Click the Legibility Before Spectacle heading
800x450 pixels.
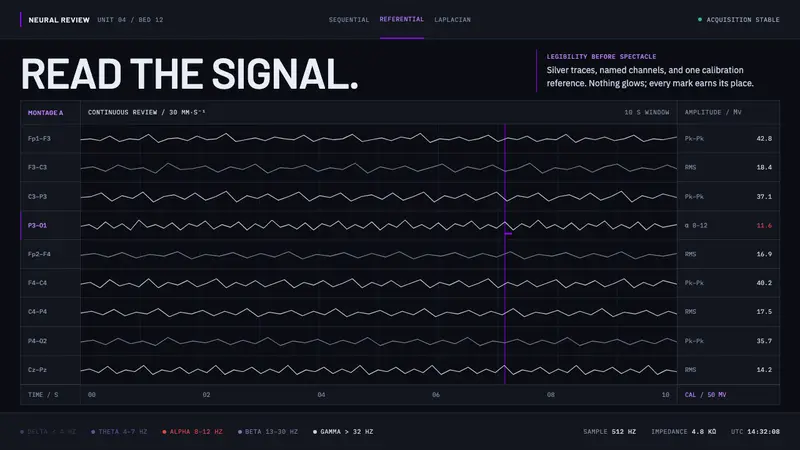pos(602,57)
